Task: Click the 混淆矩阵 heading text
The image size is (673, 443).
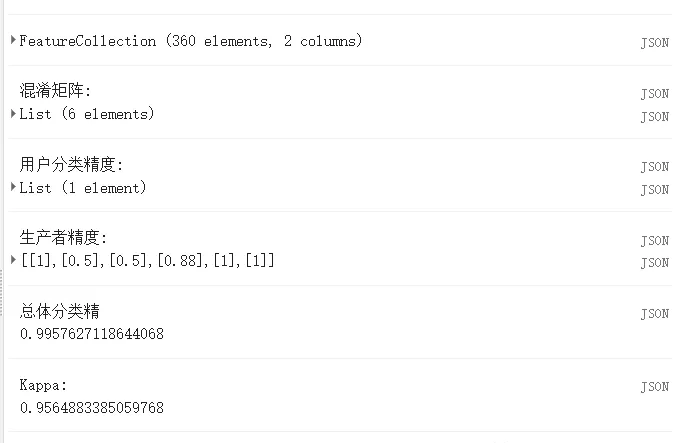Action: (55, 91)
